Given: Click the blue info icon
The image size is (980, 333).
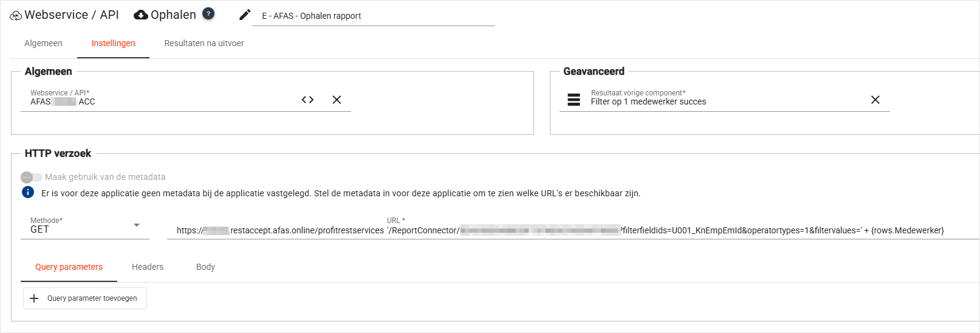Looking at the screenshot, I should point(28,193).
